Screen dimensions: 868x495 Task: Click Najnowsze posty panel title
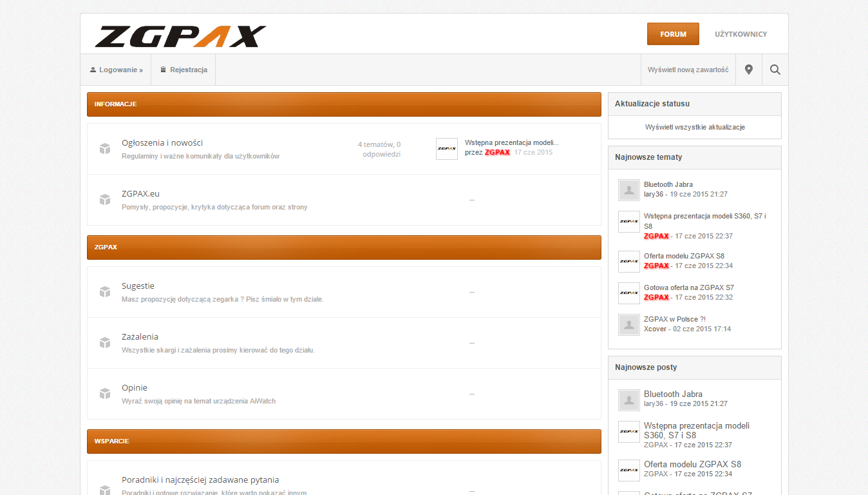click(x=646, y=367)
